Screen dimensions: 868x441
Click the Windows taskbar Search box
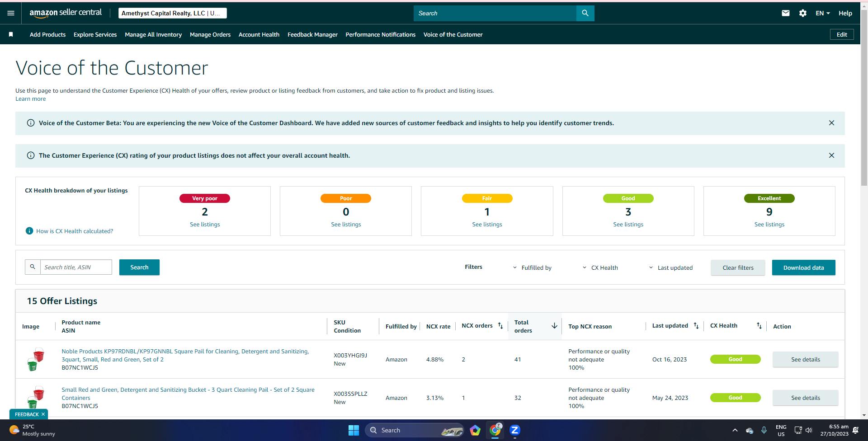[x=414, y=430]
